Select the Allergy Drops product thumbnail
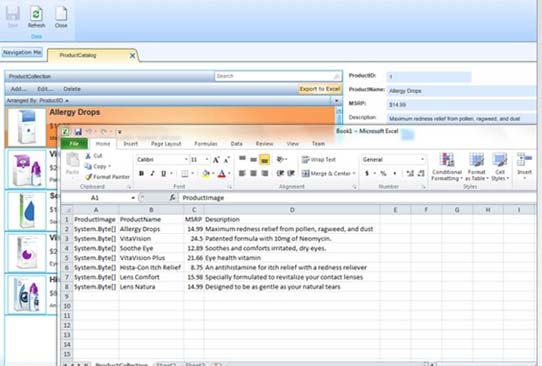542x366 pixels. click(x=26, y=127)
